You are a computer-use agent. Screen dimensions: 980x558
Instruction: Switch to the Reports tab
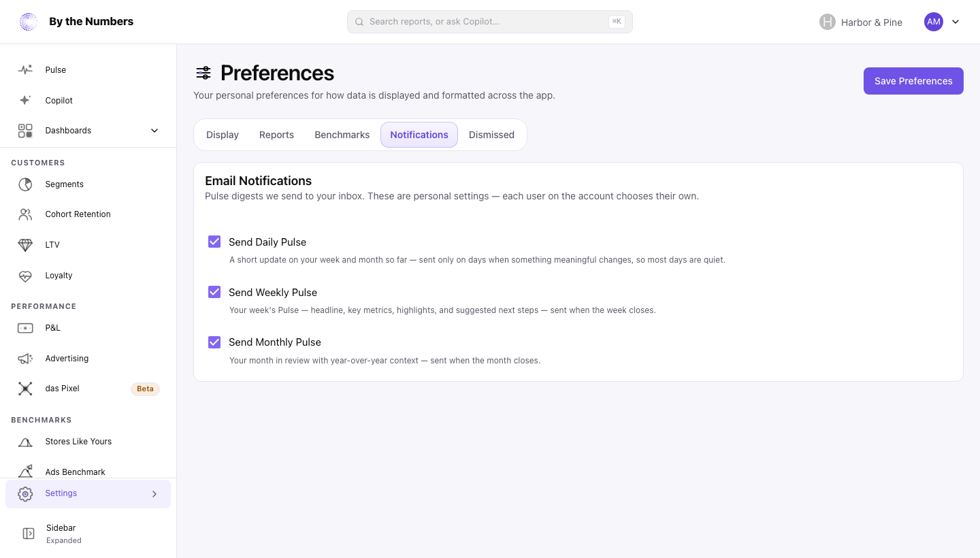(x=276, y=135)
